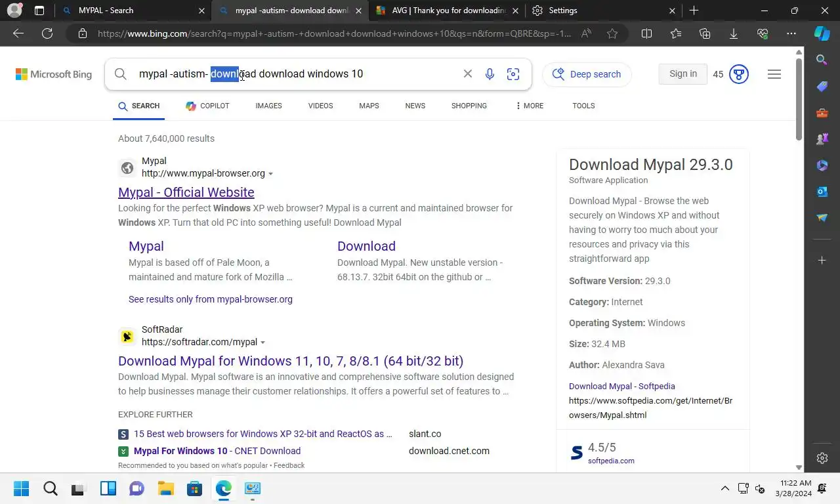Expand softradar.com URL dropdown
The image size is (840, 504).
(x=262, y=343)
